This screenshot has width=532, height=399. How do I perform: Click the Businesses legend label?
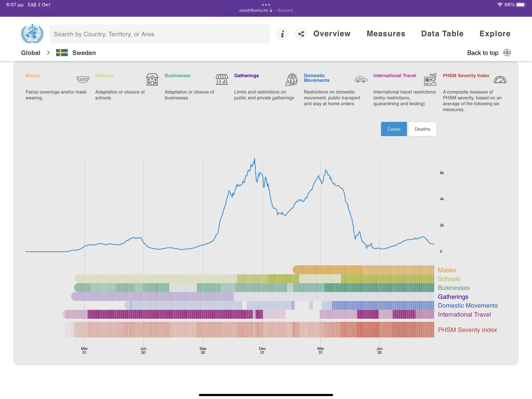click(454, 288)
